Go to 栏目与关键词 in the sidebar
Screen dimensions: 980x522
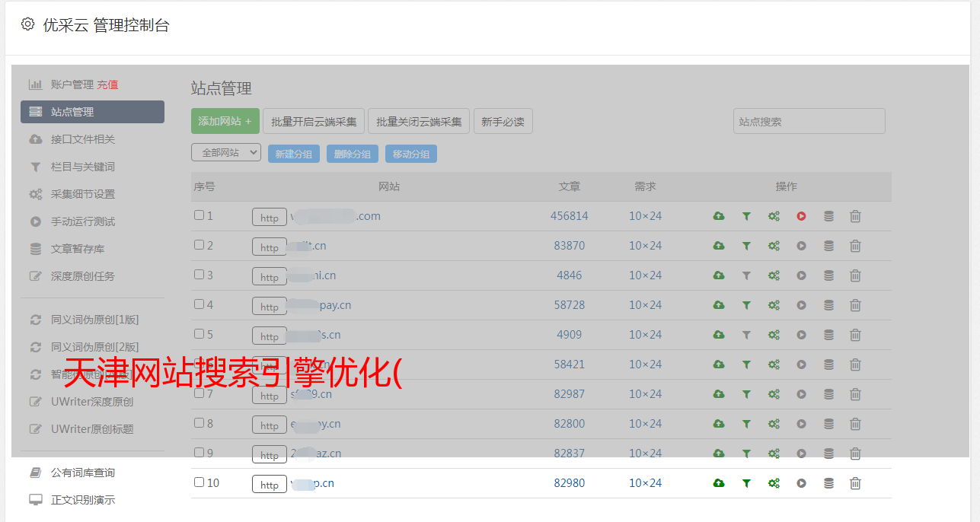click(x=83, y=167)
